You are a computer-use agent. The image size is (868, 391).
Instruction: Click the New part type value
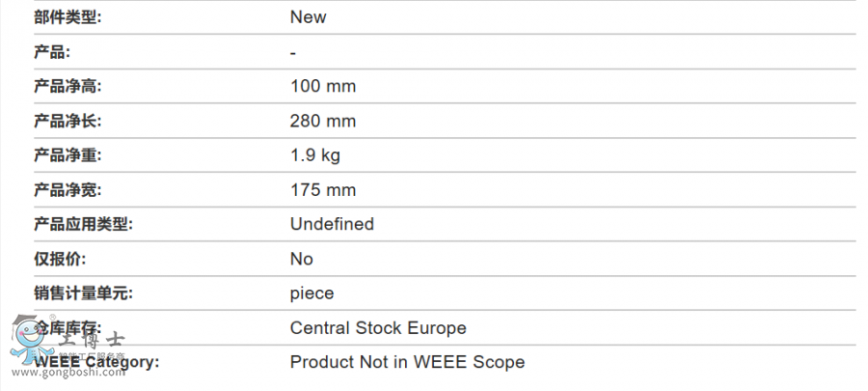coord(308,17)
